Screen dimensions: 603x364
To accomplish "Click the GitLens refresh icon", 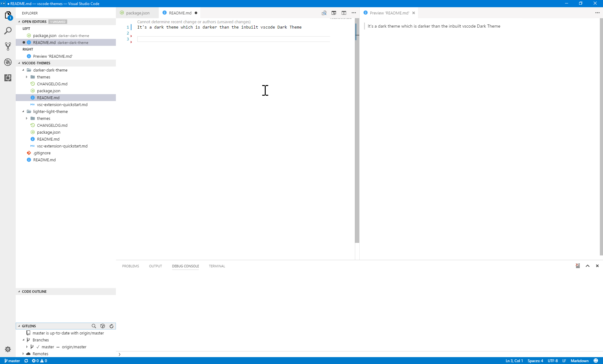I will 111,326.
